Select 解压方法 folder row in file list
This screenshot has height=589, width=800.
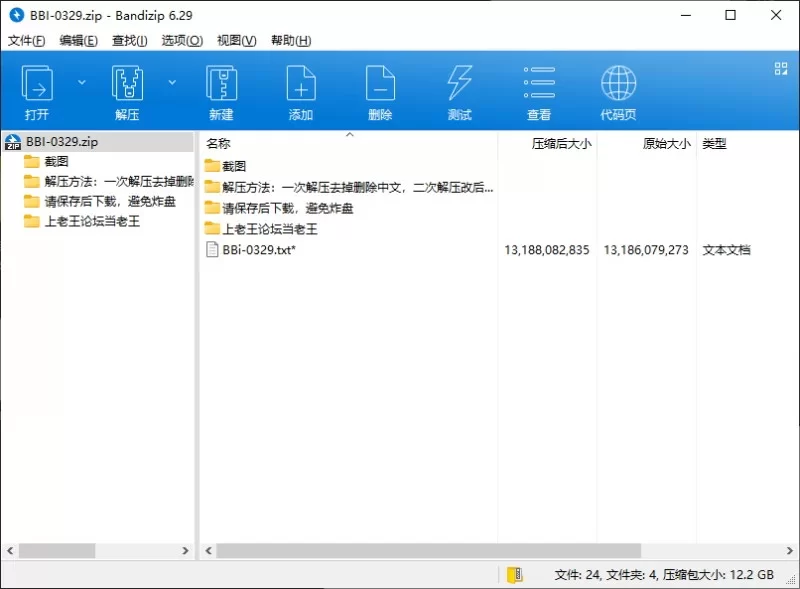(x=349, y=188)
